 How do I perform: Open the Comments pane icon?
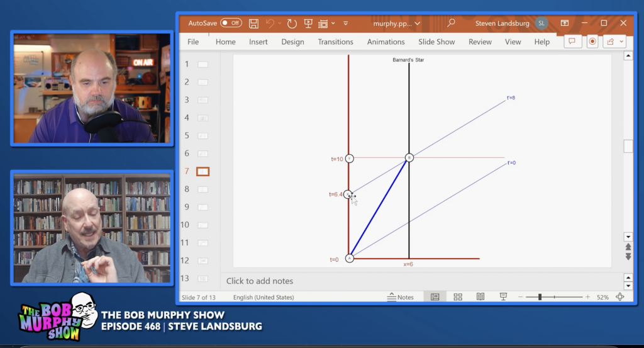572,42
